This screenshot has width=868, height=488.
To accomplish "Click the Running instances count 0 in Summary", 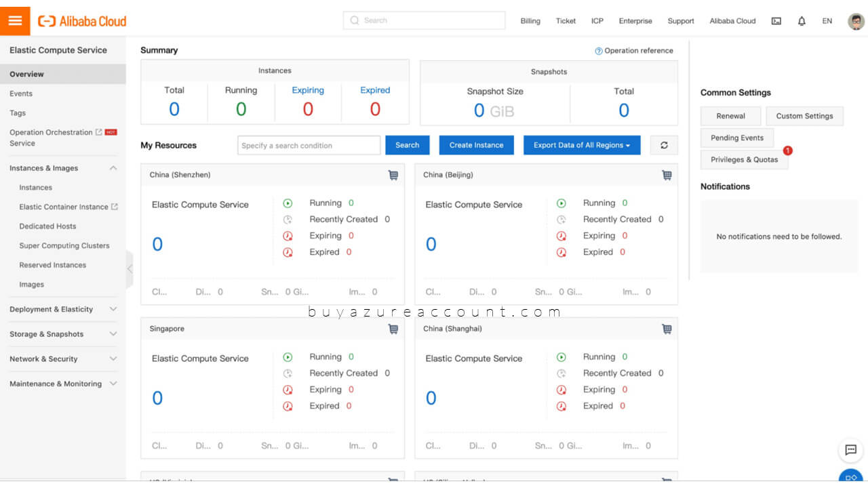I will 241,109.
